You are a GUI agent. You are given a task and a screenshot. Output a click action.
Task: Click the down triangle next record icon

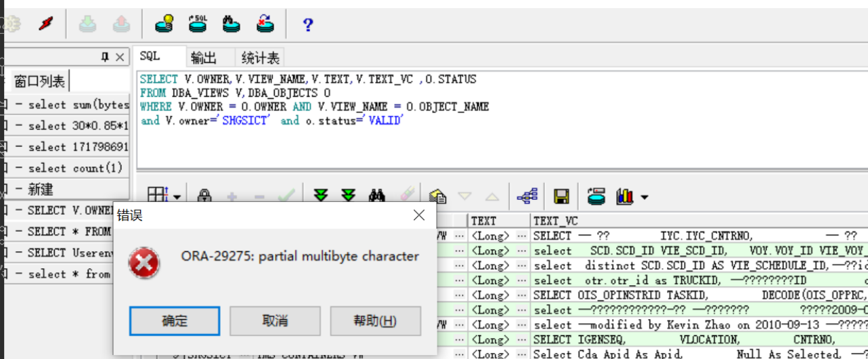(x=465, y=196)
